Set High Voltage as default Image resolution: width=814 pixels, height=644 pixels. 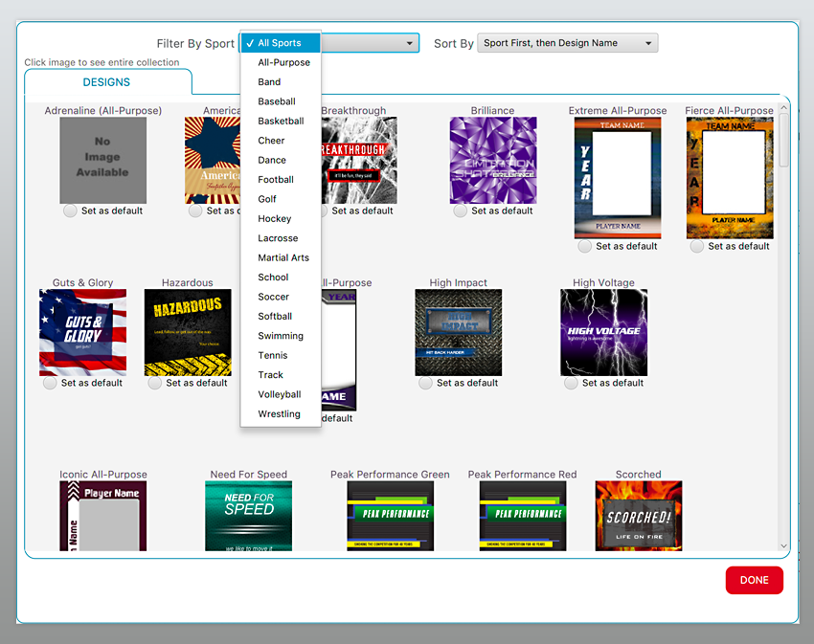pos(571,383)
